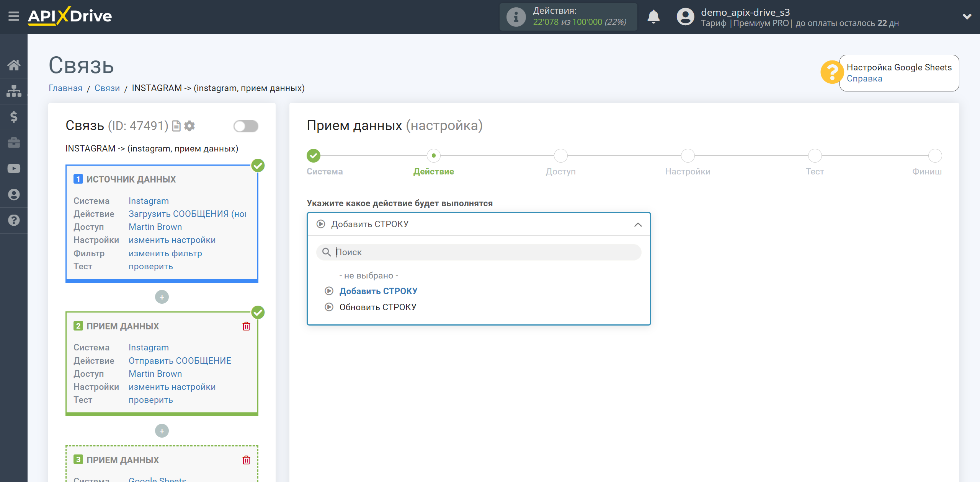
Task: Open the hamburger menu
Action: (14, 16)
